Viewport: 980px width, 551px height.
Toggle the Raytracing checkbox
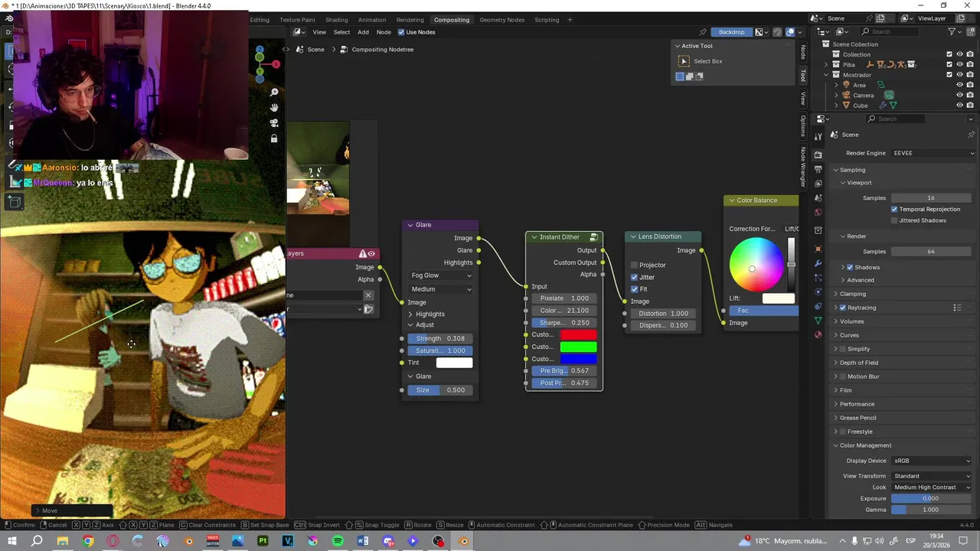[843, 308]
